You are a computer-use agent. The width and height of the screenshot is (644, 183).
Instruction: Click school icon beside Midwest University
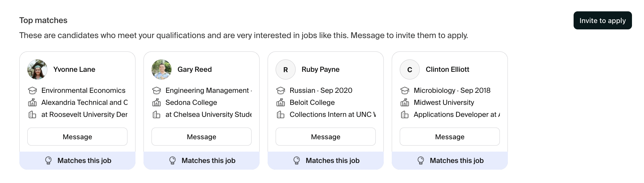tap(405, 103)
